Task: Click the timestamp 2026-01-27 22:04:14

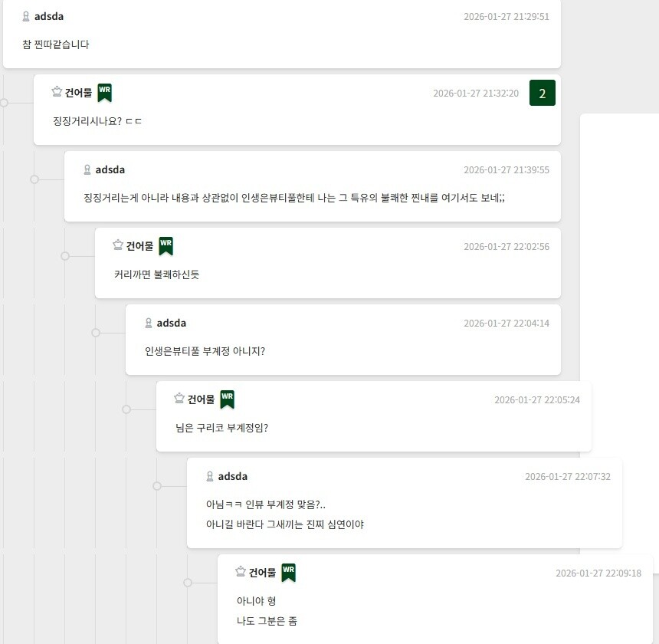Action: coord(506,323)
